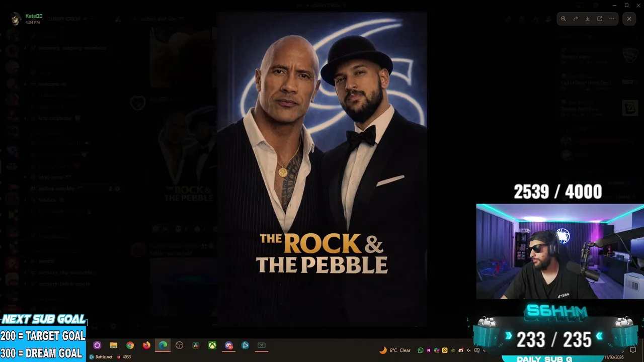Open the green X app in the taskbar
Image resolution: width=644 pixels, height=362 pixels.
262,345
